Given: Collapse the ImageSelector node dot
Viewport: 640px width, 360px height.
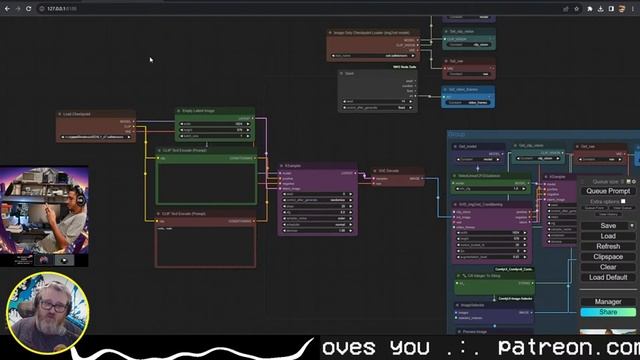Looking at the screenshot, I should (457, 305).
